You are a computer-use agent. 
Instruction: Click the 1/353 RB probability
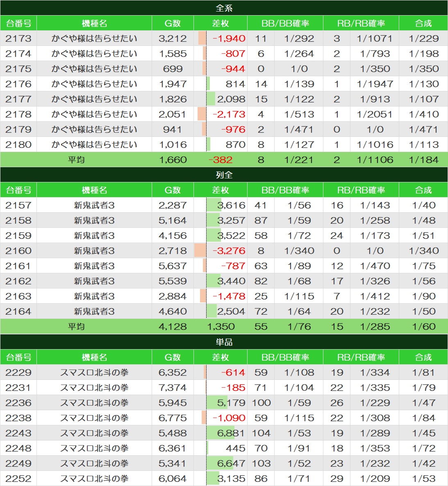tap(375, 448)
